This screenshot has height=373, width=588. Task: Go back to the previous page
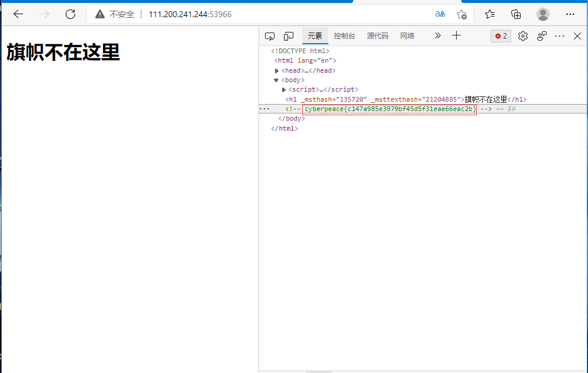[18, 14]
